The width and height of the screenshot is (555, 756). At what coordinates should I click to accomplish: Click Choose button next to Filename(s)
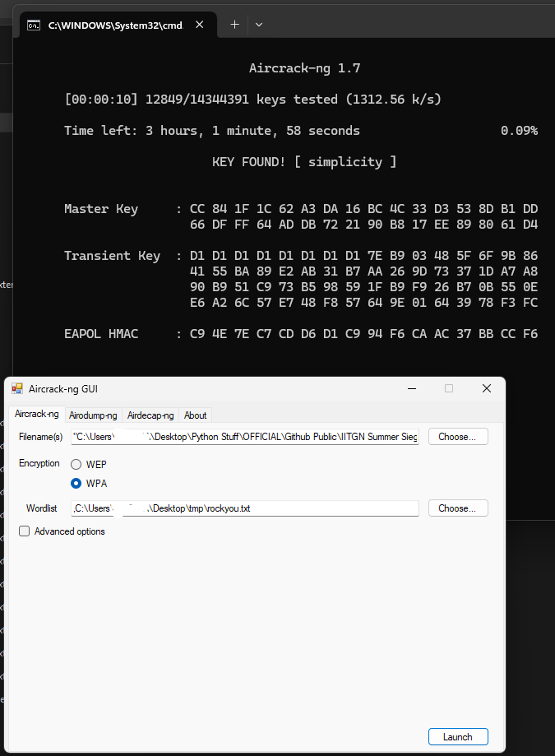click(458, 437)
